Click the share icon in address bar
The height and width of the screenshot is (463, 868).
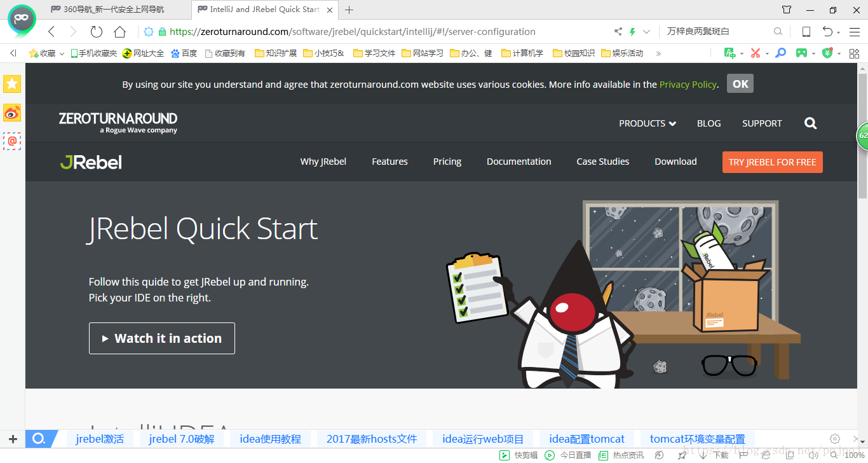(618, 32)
